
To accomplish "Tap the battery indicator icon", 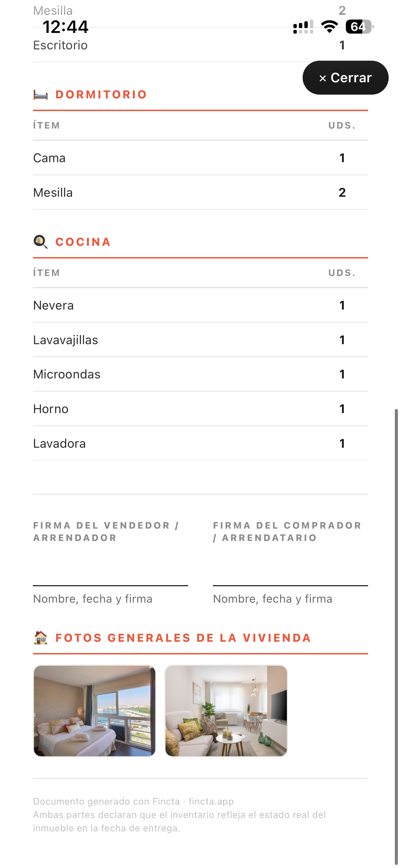I will click(360, 27).
